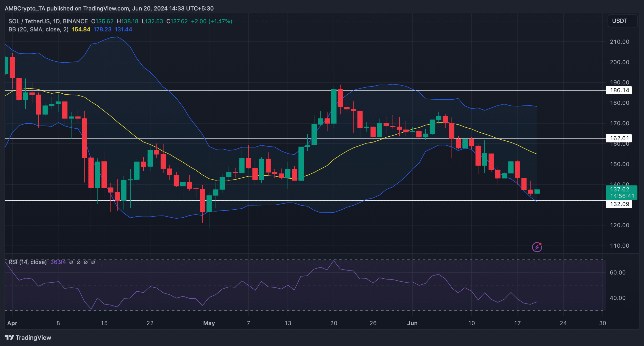Click the purple lightning bolt icon
This screenshot has width=644, height=346.
click(537, 247)
